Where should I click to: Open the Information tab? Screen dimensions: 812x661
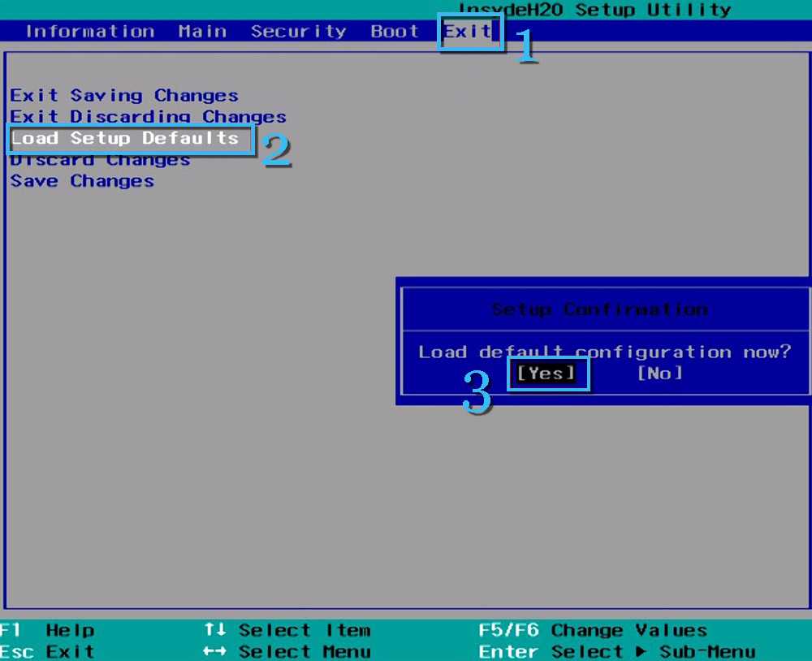coord(89,32)
